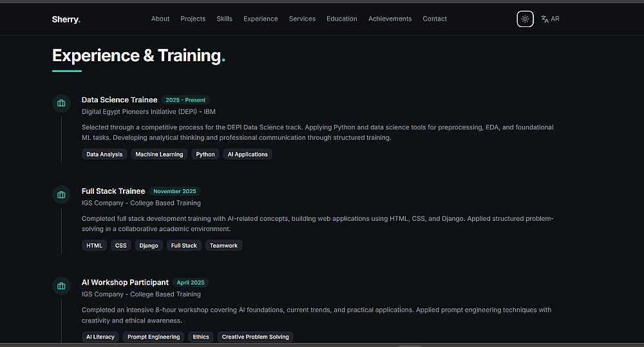644x347 pixels.
Task: Click the Machine Learning tag
Action: click(159, 155)
